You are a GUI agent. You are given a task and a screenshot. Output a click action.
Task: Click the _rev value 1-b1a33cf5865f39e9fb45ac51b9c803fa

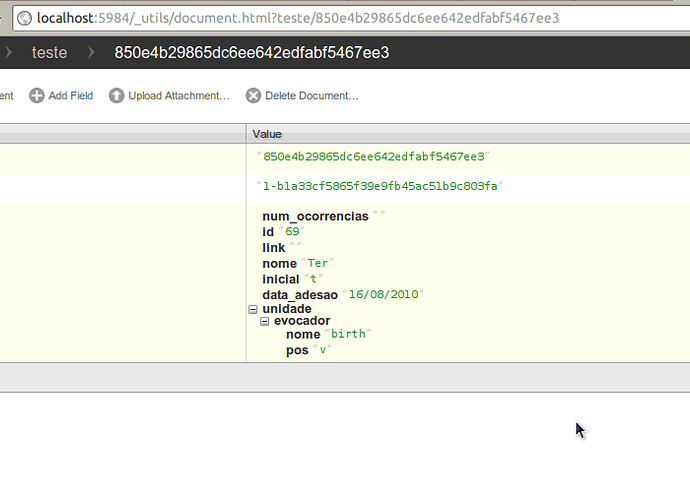pyautogui.click(x=380, y=186)
